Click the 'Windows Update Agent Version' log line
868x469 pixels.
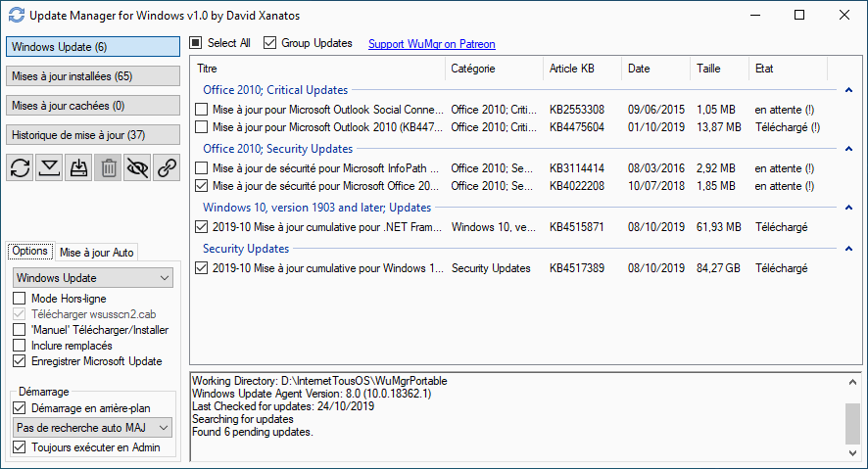[312, 394]
